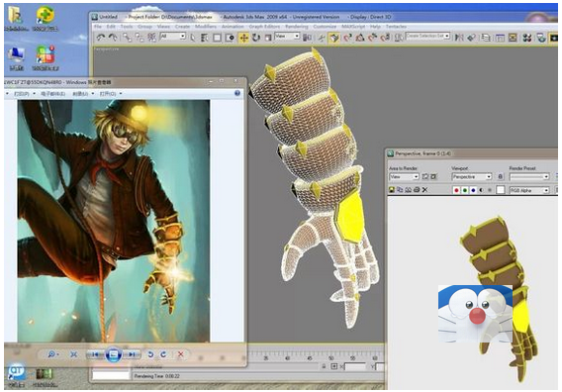Open the Curve Editor
This screenshot has height=392, width=562.
click(x=500, y=38)
